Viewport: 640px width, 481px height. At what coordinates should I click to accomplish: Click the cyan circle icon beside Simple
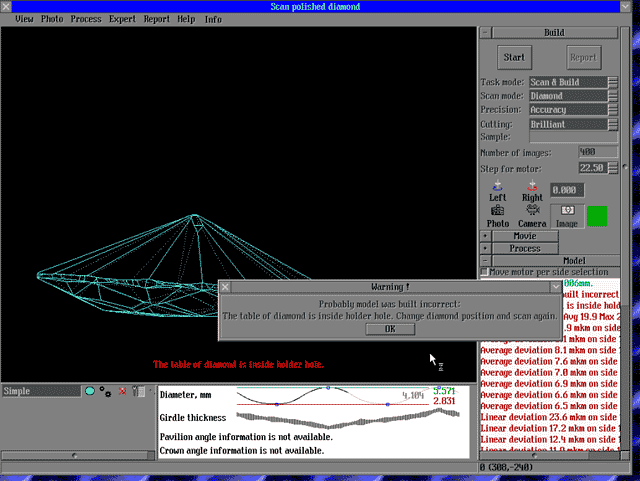(x=89, y=391)
